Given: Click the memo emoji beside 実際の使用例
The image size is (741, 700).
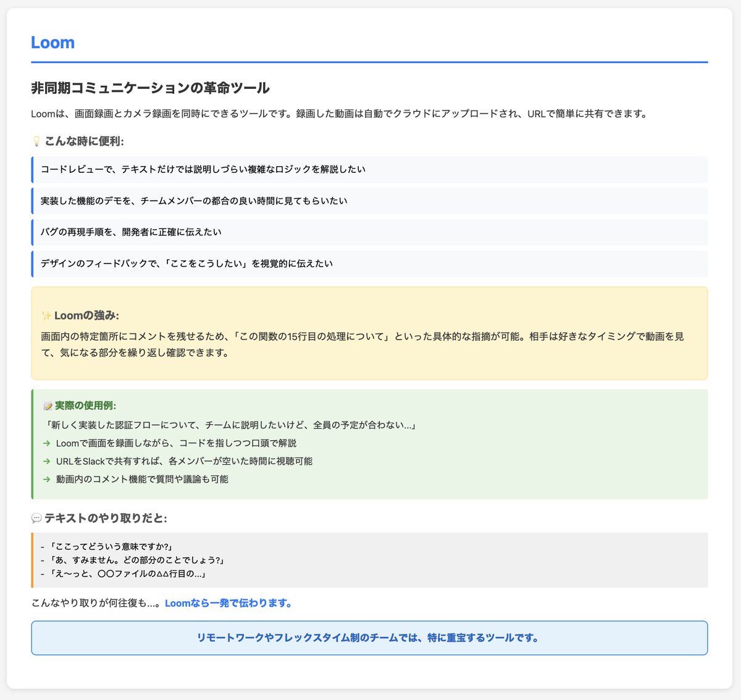Looking at the screenshot, I should (48, 406).
